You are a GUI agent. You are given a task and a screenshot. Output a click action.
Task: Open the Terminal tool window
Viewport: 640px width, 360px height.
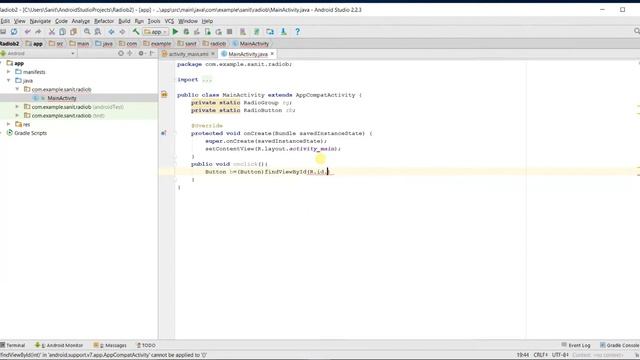(x=13, y=345)
